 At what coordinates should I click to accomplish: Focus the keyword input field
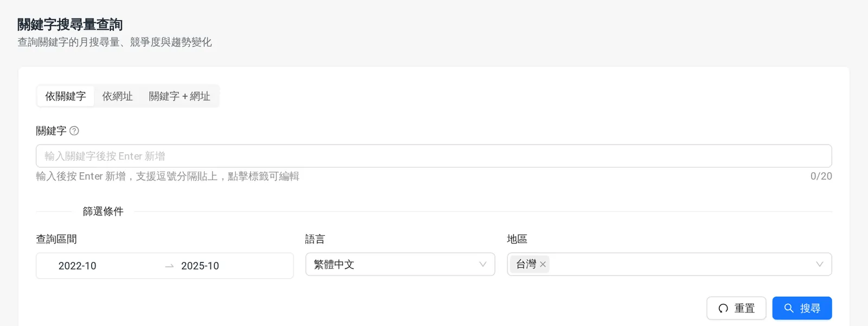pyautogui.click(x=434, y=156)
